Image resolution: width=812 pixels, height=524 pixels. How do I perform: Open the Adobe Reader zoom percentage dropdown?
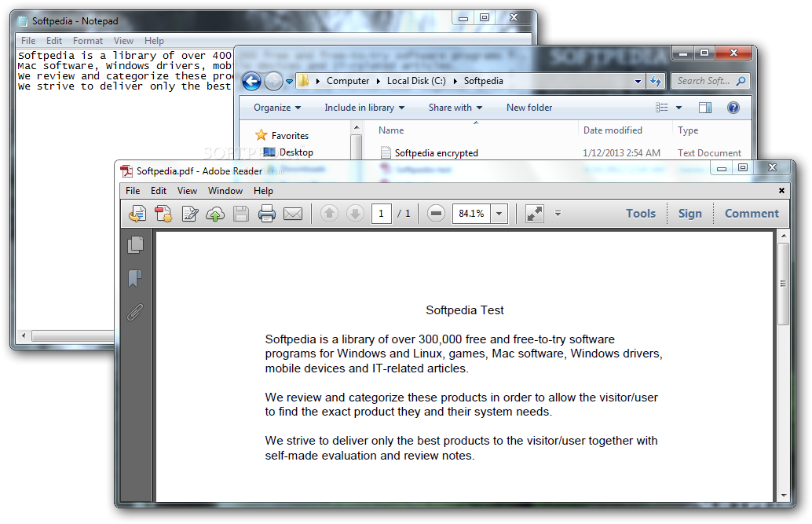tap(499, 214)
